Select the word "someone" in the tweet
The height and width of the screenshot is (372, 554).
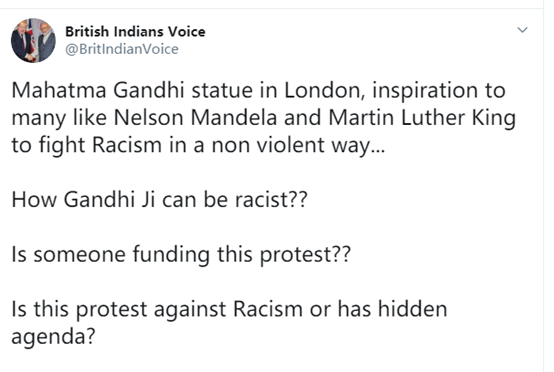coord(79,255)
